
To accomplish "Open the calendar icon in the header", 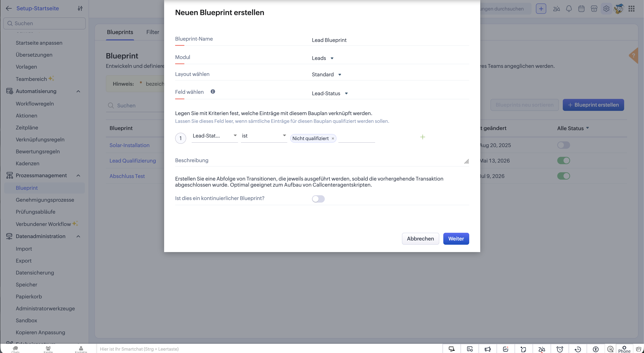I will tap(581, 9).
